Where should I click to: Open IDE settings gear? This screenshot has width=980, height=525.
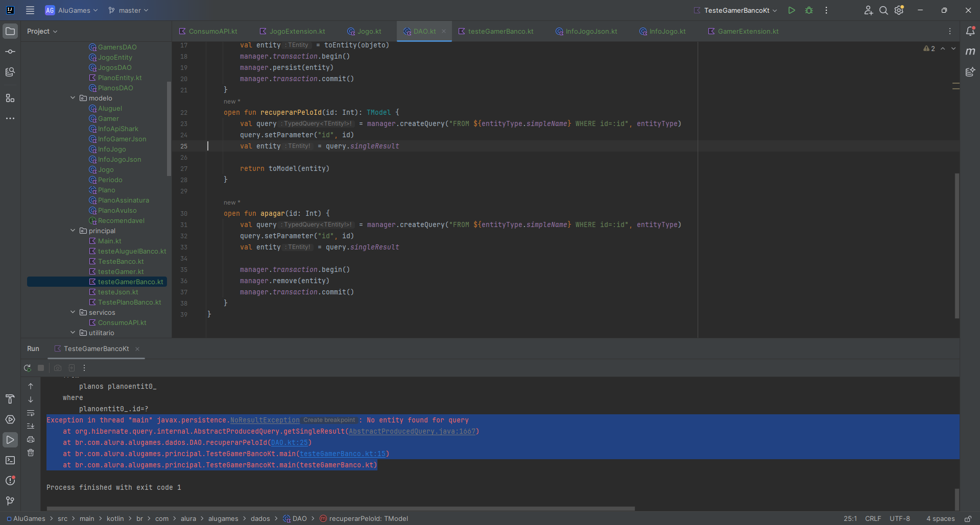899,10
